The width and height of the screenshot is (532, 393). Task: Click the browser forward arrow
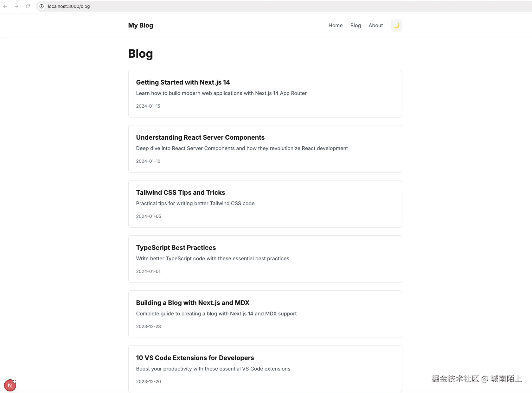point(16,6)
